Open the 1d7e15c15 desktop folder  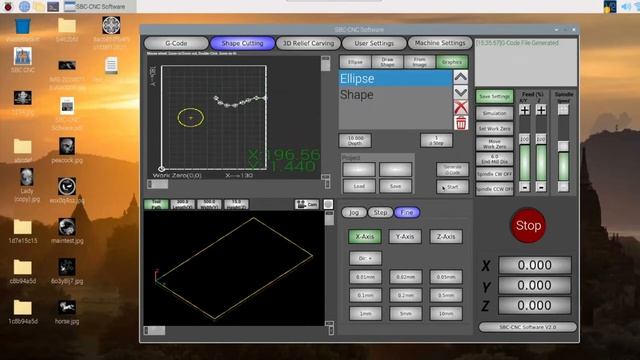(22, 231)
